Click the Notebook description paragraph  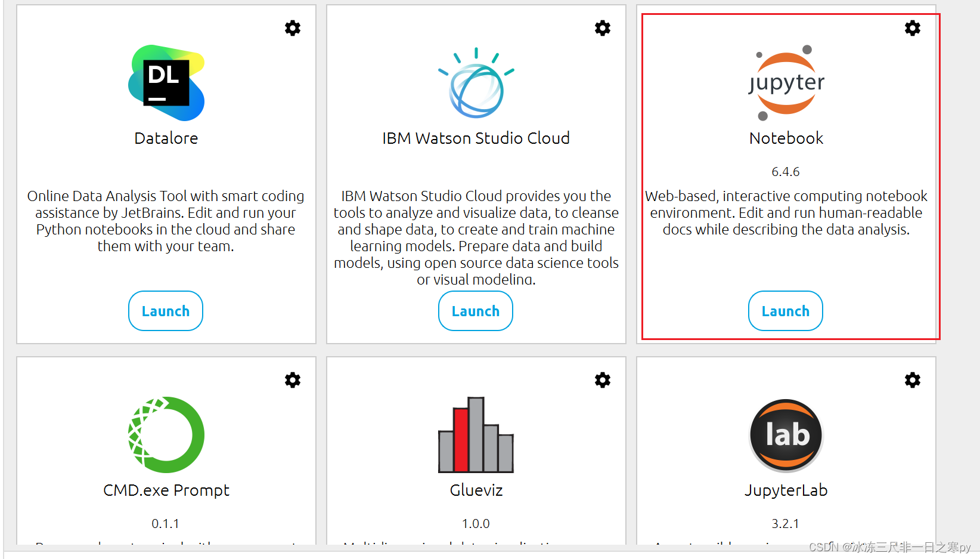point(786,213)
